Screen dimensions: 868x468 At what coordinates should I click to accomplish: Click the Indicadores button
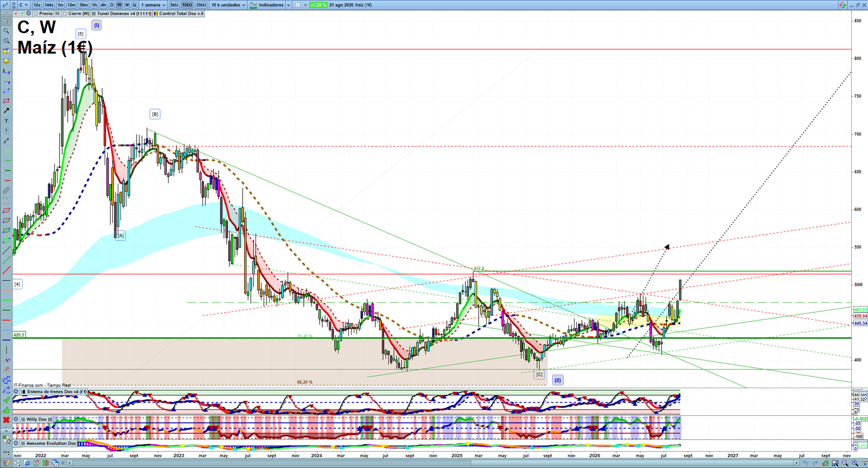coord(267,5)
